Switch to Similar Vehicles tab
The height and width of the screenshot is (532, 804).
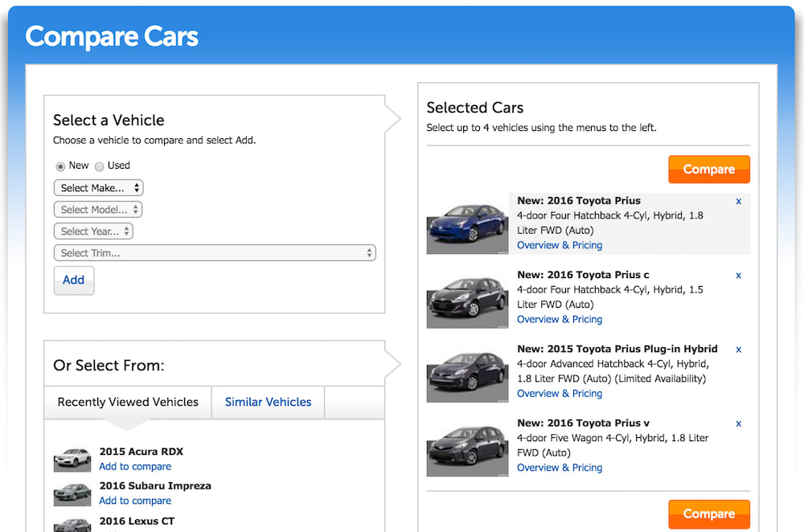(269, 403)
